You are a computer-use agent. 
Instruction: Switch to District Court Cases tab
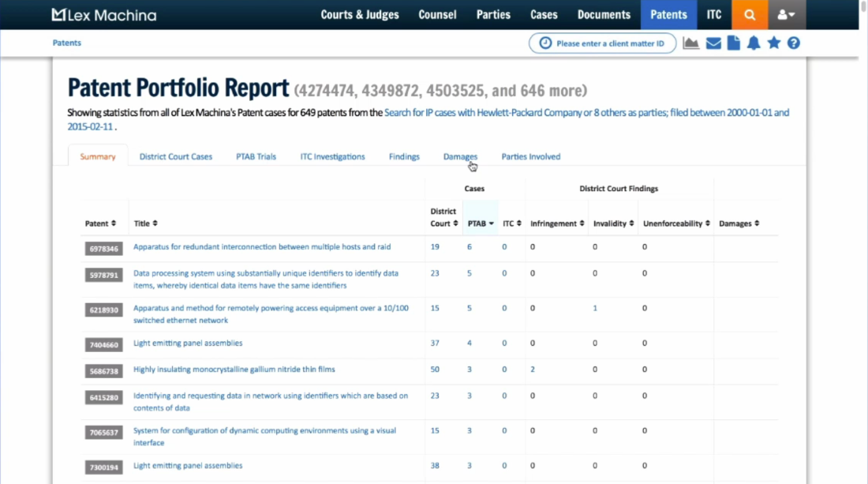point(175,156)
